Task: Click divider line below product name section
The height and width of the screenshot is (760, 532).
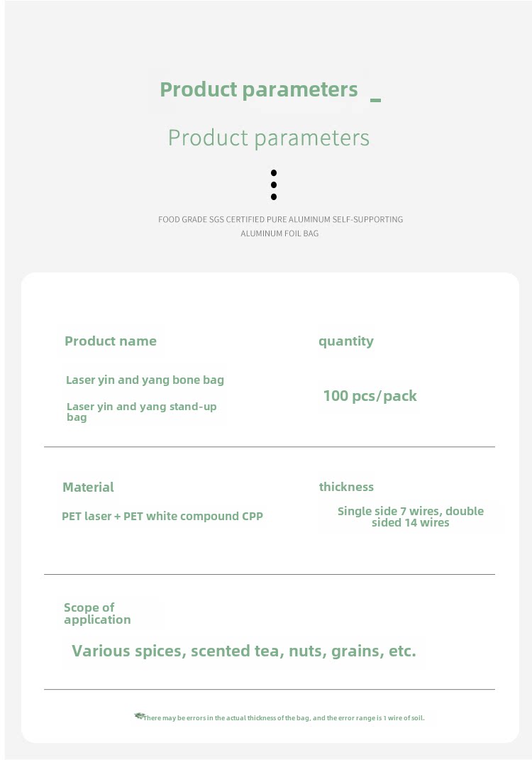Action: coord(270,447)
